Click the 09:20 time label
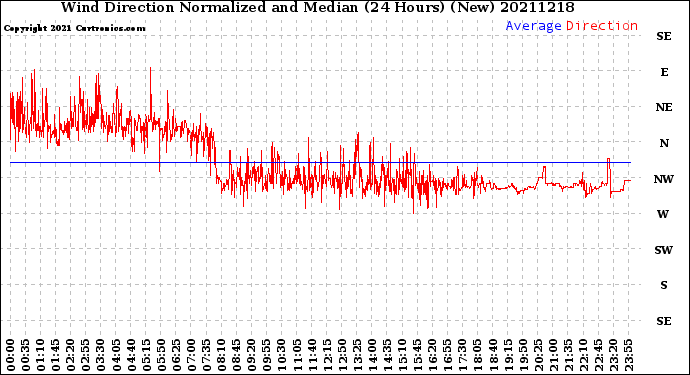Viewport: 690px width, 375px height. (x=252, y=355)
